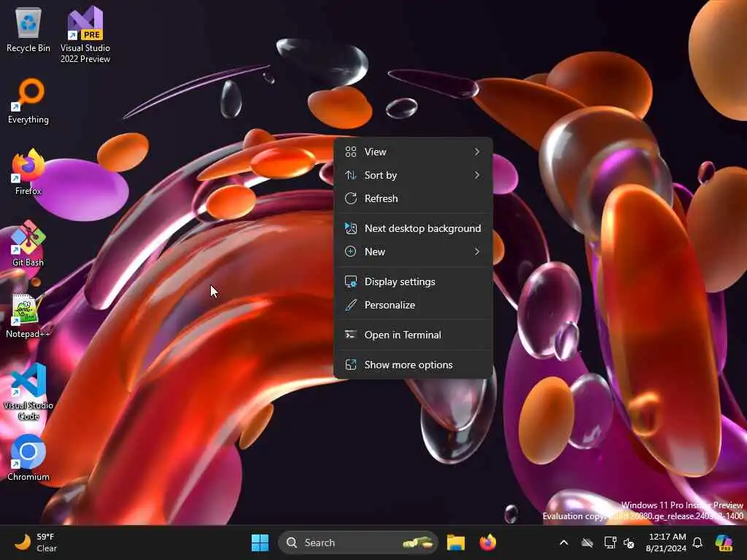Show hidden system tray icons chevron

[x=564, y=542]
